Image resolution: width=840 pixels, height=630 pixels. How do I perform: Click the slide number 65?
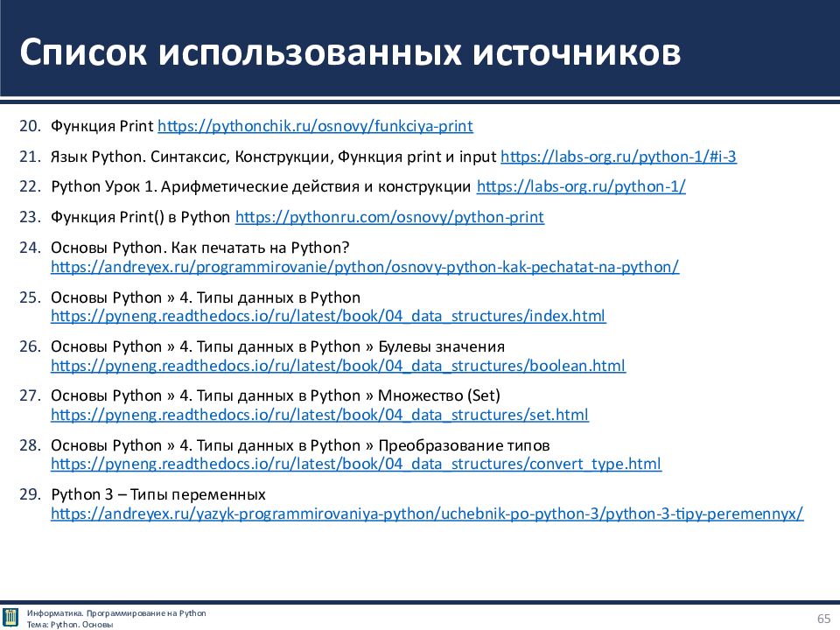pyautogui.click(x=823, y=619)
